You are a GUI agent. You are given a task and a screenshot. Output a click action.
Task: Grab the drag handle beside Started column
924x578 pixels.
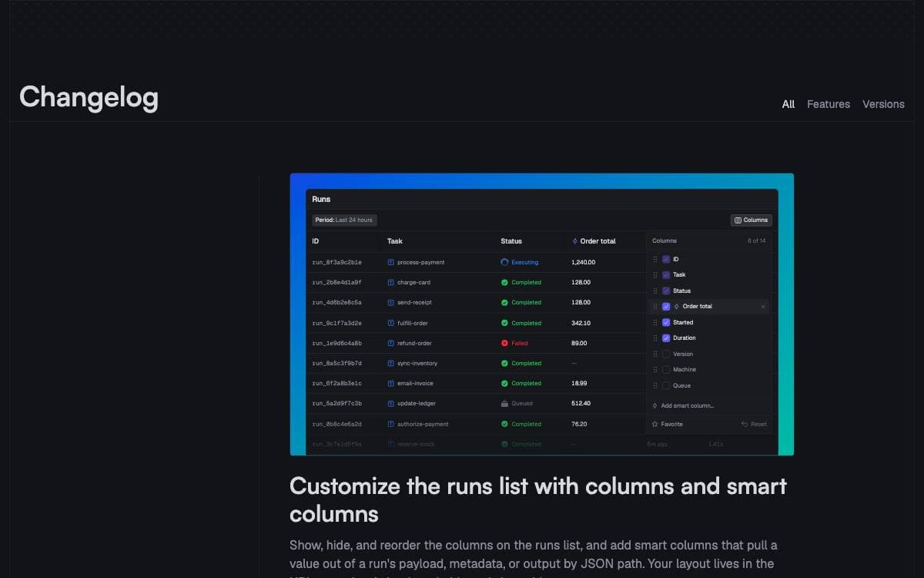pos(655,322)
